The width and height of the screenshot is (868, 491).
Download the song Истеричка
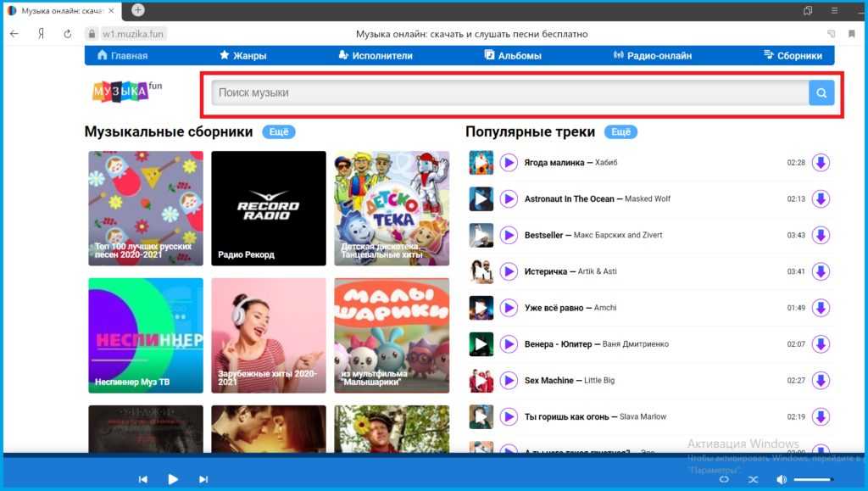tap(820, 271)
